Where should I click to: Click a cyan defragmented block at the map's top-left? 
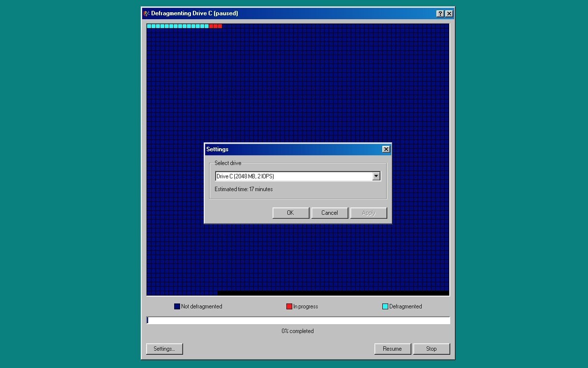coord(149,26)
